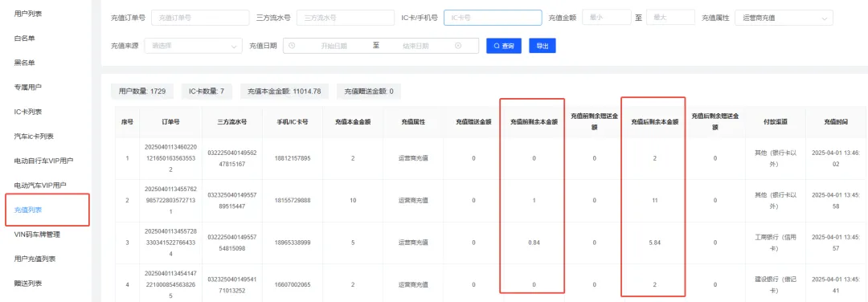This screenshot has height=302, width=868.
Task: Click the 充值本金金额: 11014.78 stat tag
Action: pos(284,92)
